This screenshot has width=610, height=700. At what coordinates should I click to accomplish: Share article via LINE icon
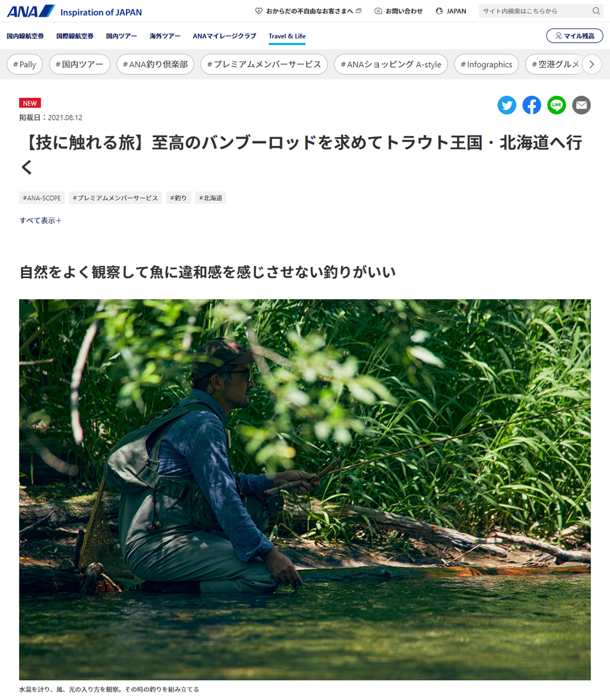coord(557,105)
